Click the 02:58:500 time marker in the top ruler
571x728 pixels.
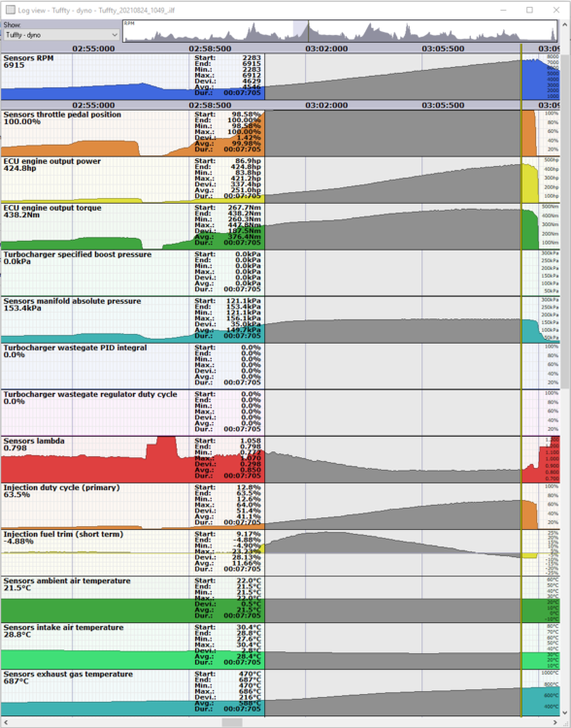[210, 49]
